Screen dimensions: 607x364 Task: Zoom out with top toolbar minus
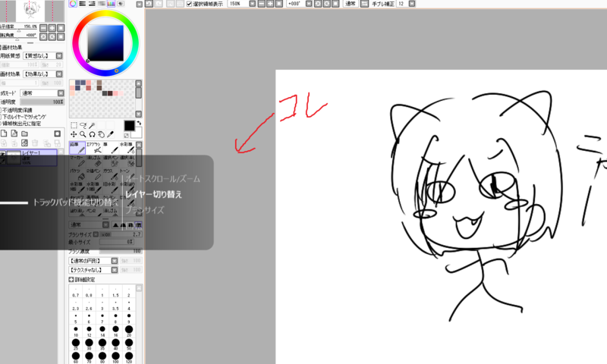pyautogui.click(x=261, y=4)
